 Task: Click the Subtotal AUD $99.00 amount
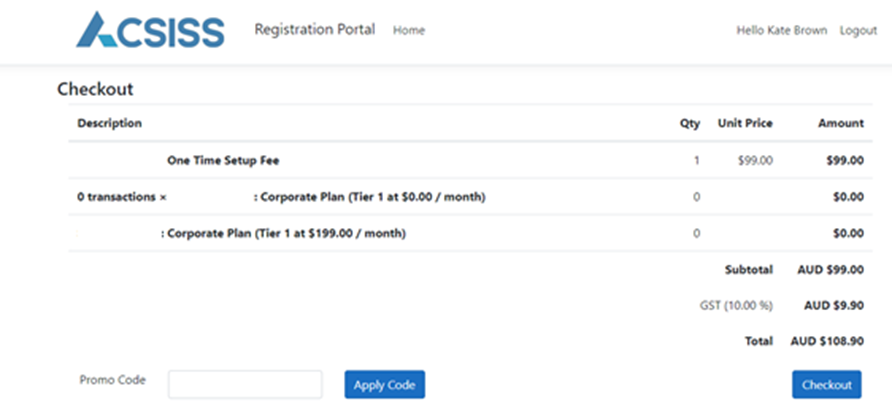point(830,270)
